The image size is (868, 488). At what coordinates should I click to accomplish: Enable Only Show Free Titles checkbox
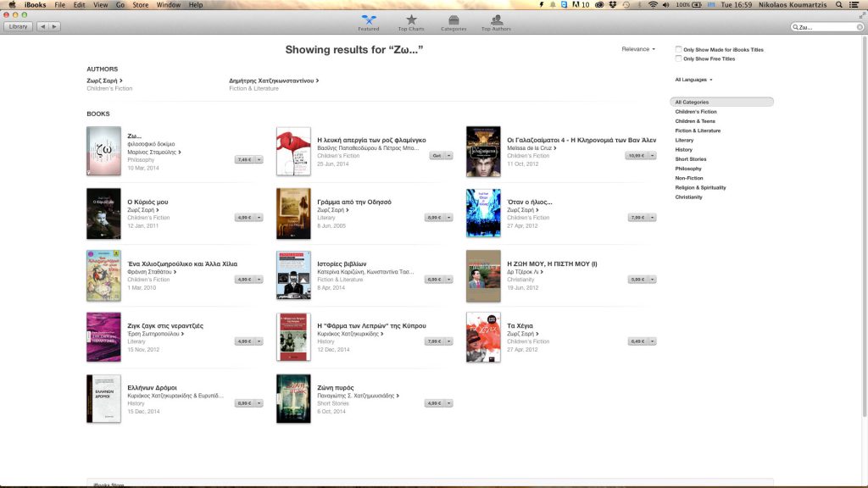[x=678, y=58]
